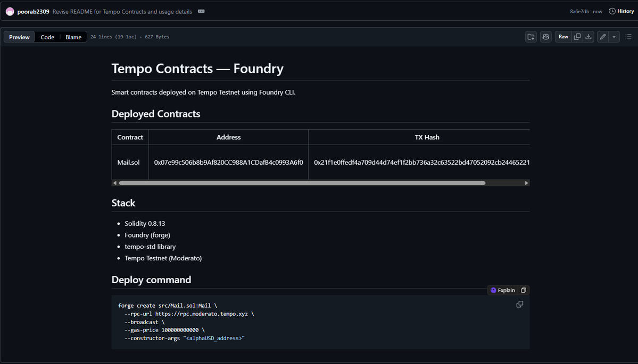
Task: Open poorab2309's avatar
Action: 10,11
